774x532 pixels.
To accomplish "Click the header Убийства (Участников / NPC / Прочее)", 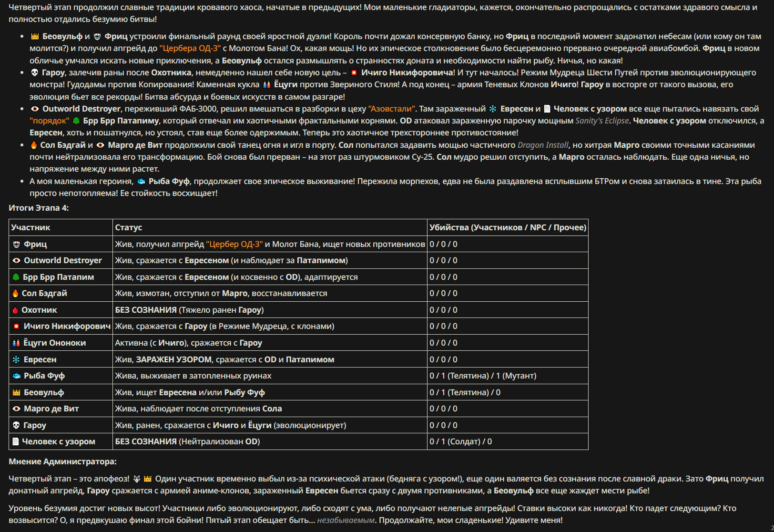I will pyautogui.click(x=508, y=227).
